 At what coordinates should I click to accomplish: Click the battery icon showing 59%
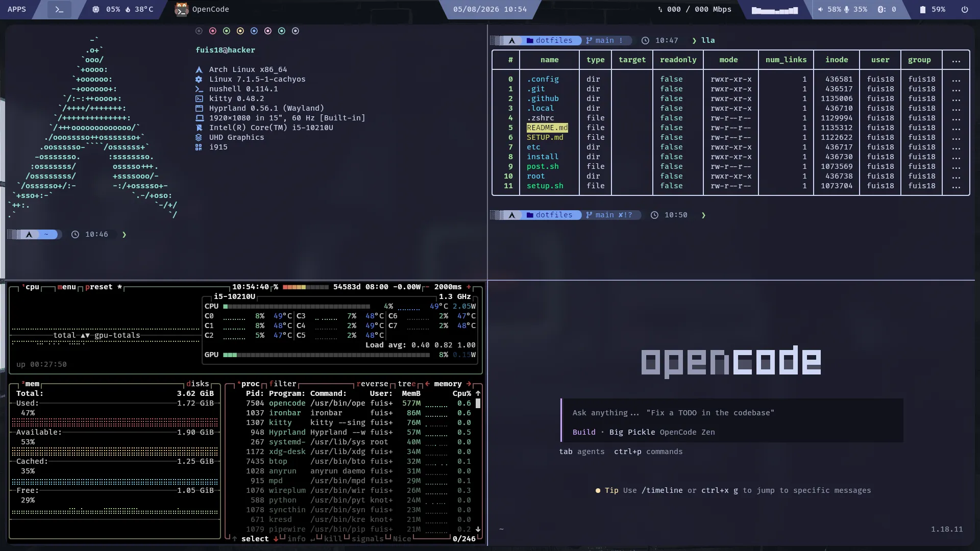pos(922,10)
